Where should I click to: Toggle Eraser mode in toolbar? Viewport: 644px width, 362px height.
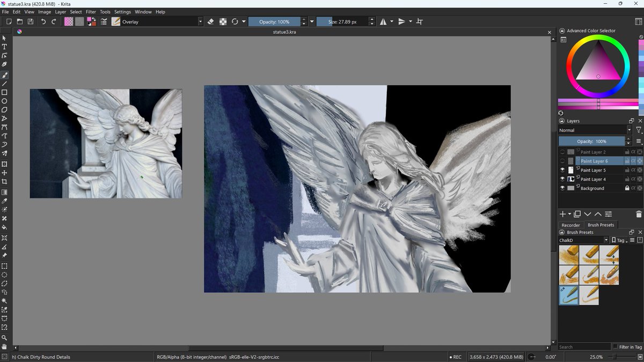point(210,21)
